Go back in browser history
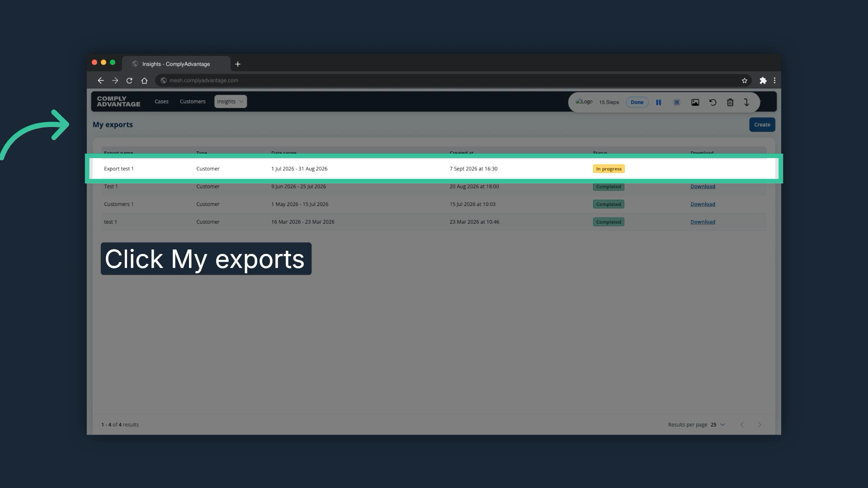 [x=101, y=80]
